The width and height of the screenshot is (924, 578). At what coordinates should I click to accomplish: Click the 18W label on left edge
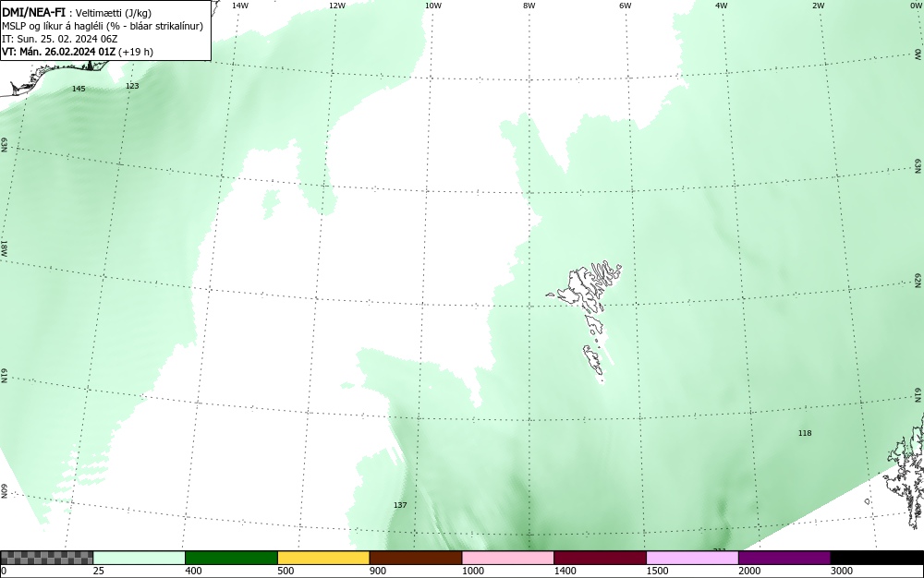pos(4,247)
